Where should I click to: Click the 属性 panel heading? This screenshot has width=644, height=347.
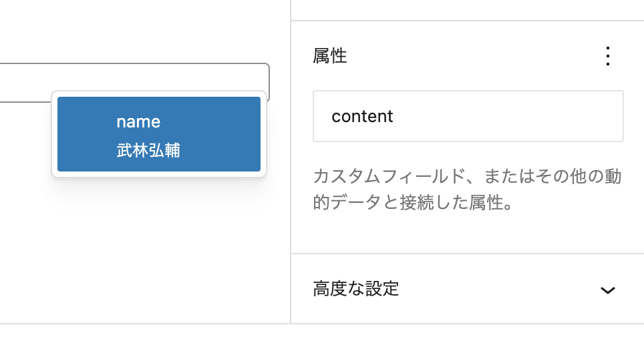(330, 56)
